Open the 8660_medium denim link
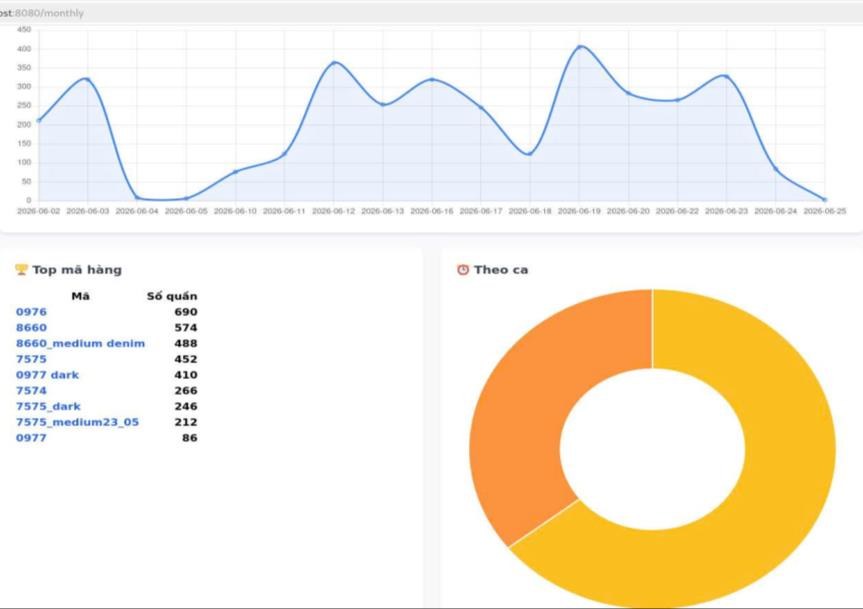The image size is (863, 609). click(80, 343)
